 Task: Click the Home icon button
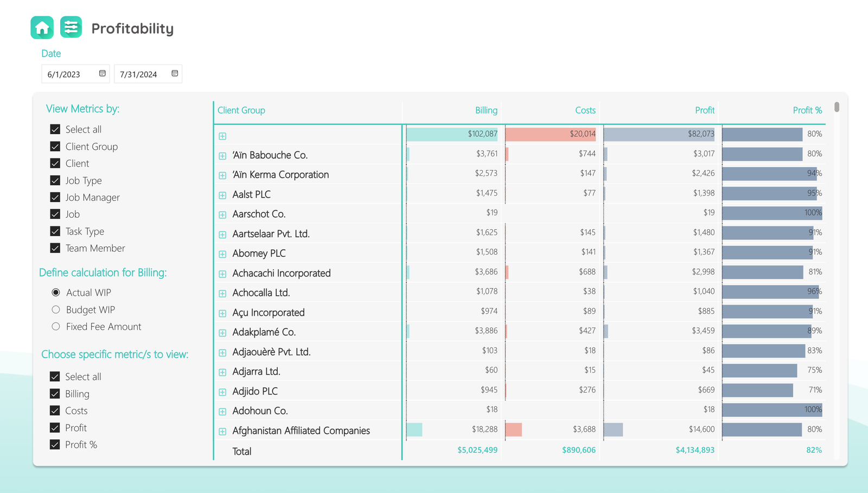42,28
